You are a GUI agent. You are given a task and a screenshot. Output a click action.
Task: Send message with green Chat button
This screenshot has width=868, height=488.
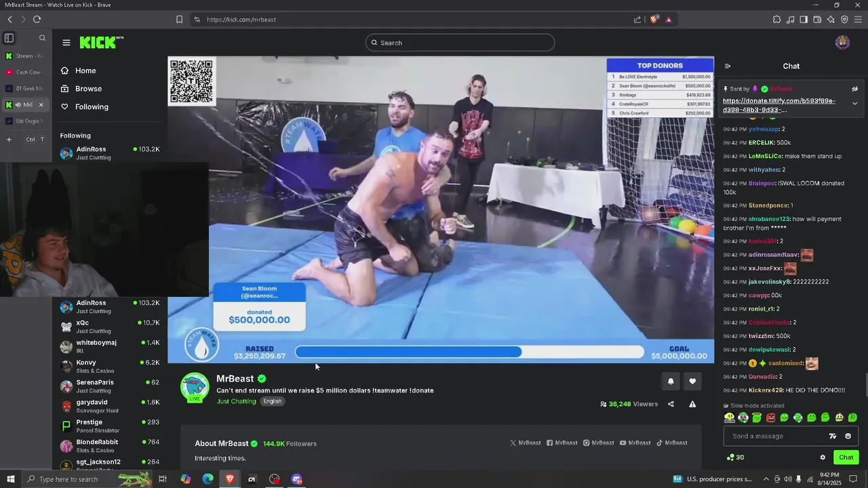[846, 457]
